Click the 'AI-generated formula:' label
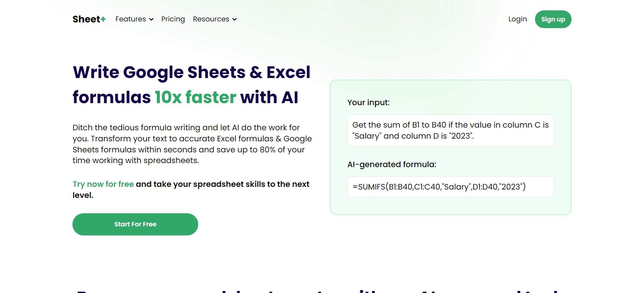644x293 pixels. point(391,164)
